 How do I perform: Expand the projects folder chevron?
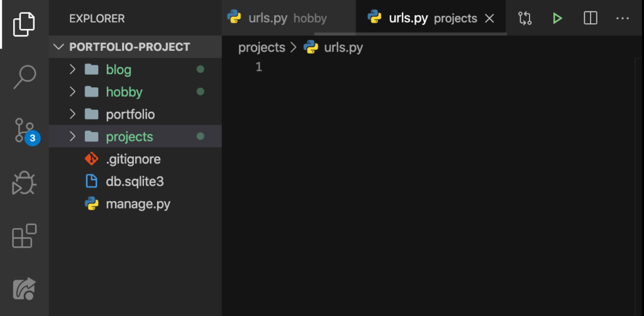[73, 136]
